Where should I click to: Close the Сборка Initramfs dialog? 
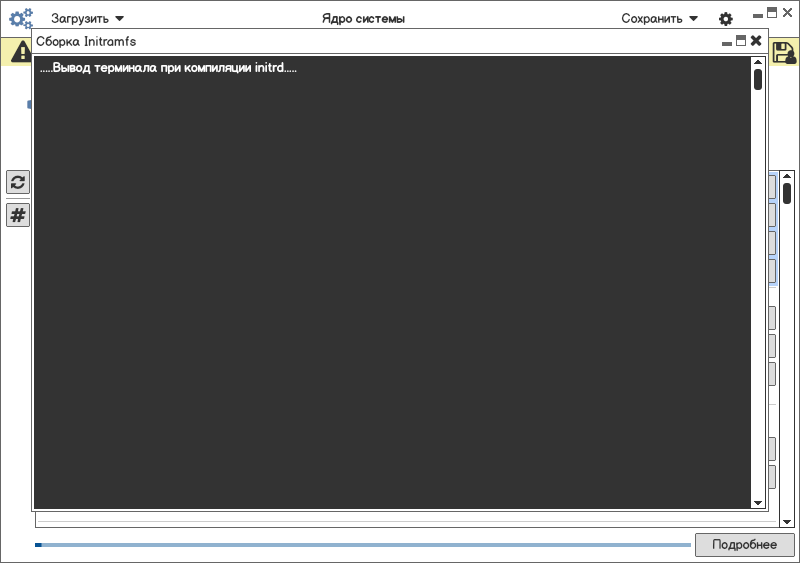click(756, 40)
